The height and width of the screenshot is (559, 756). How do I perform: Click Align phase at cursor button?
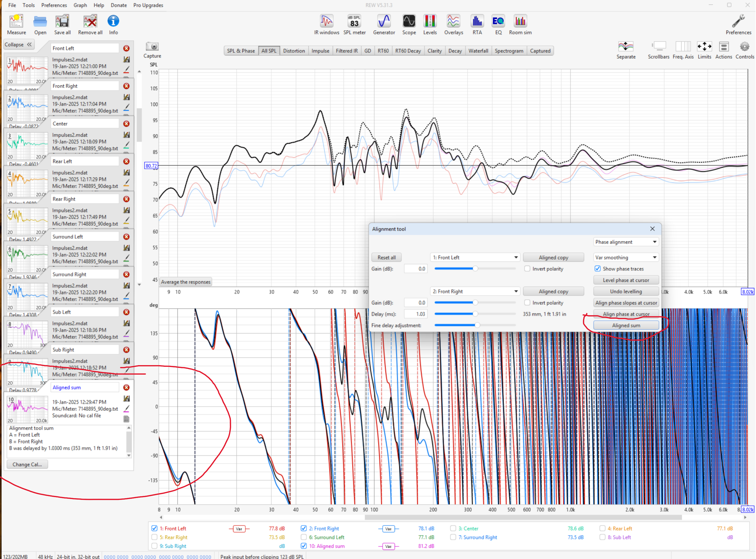626,314
